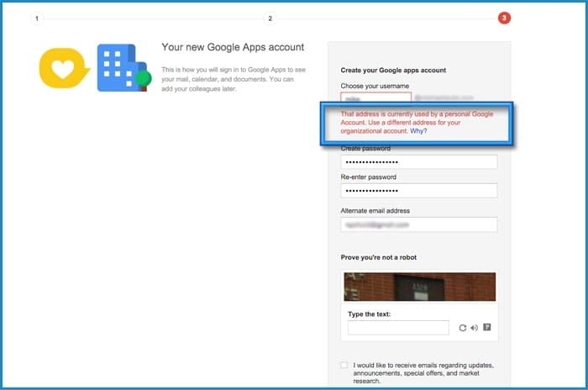Focus the Create password field
Image resolution: width=588 pixels, height=390 pixels.
(419, 162)
